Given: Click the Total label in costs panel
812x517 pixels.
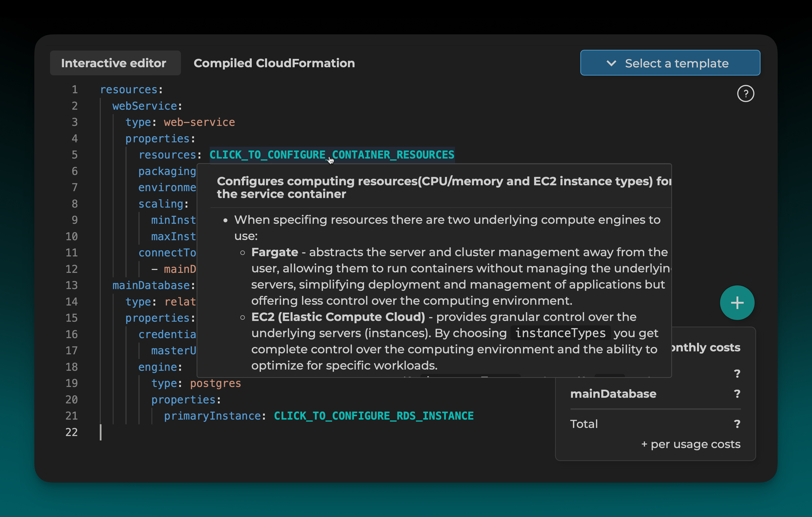Looking at the screenshot, I should click(x=584, y=424).
